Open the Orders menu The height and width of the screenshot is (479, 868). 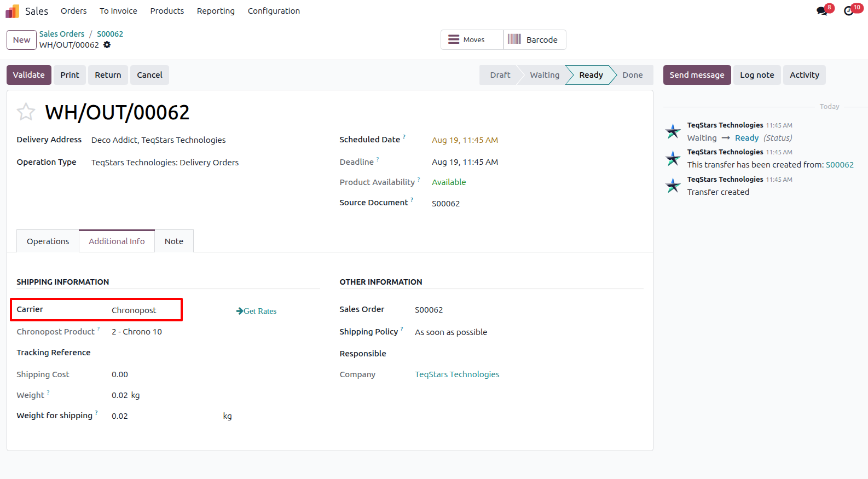pyautogui.click(x=73, y=11)
